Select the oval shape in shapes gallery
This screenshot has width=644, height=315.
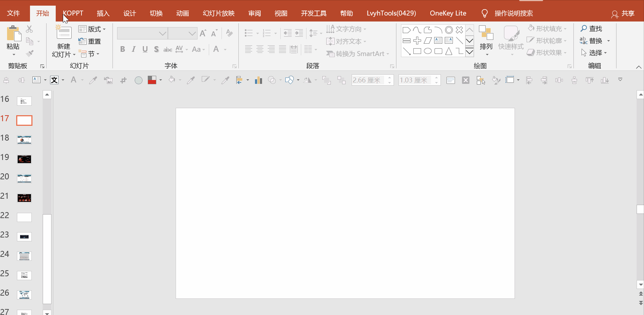(x=428, y=51)
